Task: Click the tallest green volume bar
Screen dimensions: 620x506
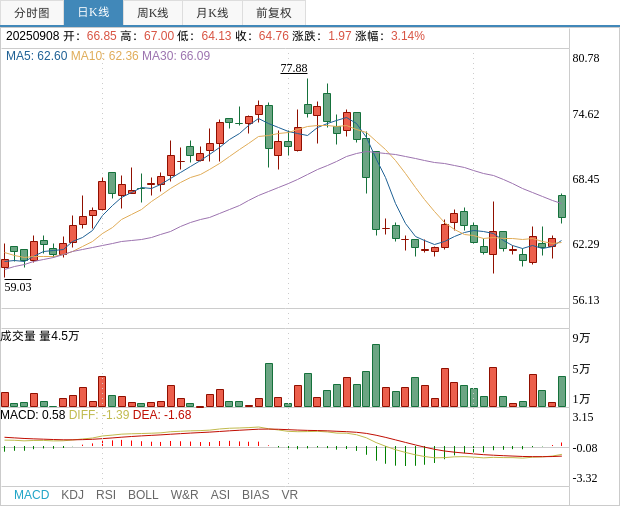Action: click(x=376, y=376)
